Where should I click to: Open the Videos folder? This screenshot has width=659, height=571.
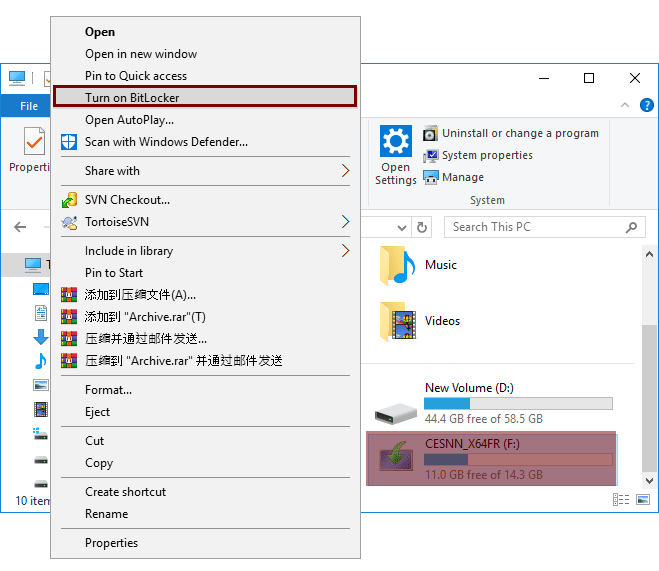pos(420,321)
